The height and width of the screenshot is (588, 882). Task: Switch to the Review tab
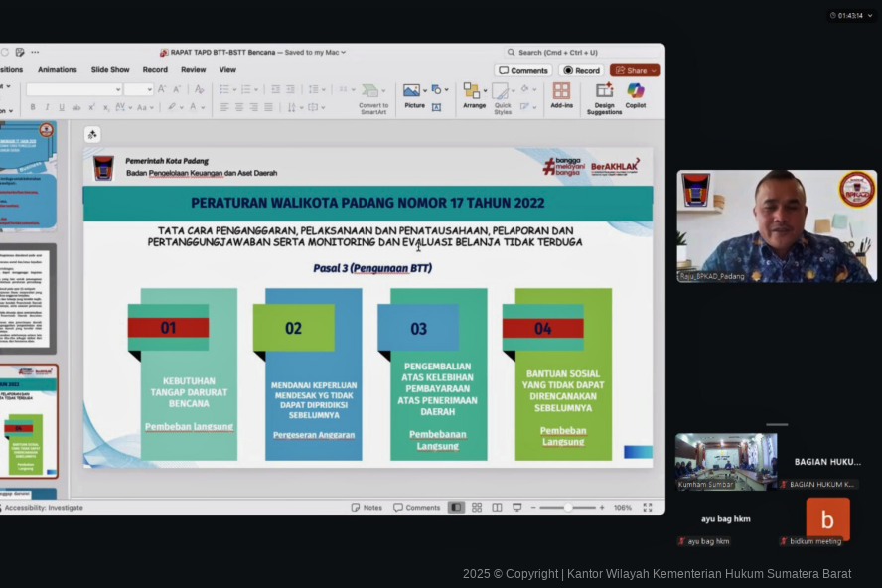pos(194,70)
